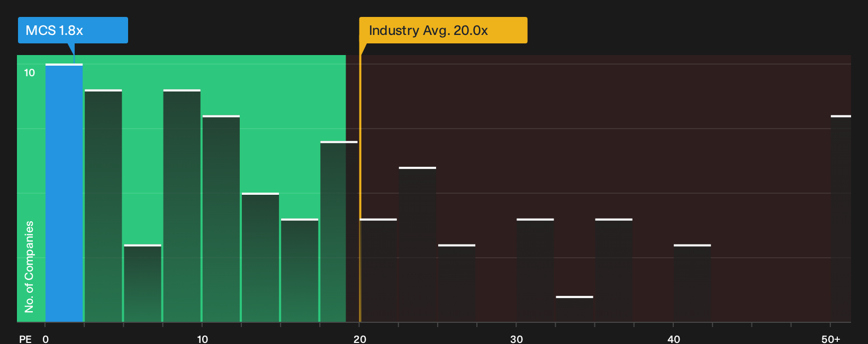Select the bar in the 12.5–15 PE bin

tap(260, 258)
